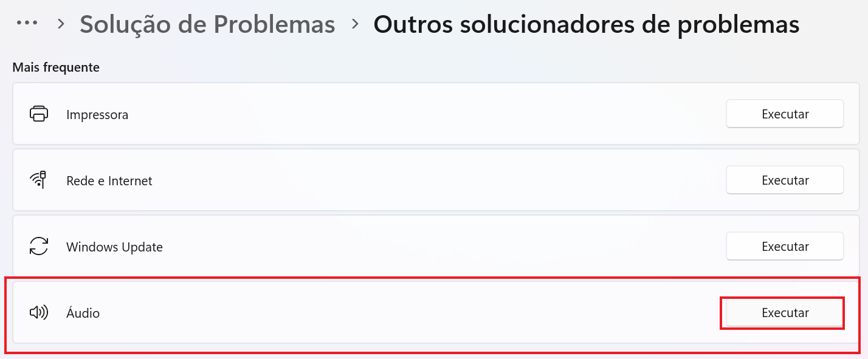
Task: Click the chevron right after the ellipsis
Action: [x=61, y=24]
